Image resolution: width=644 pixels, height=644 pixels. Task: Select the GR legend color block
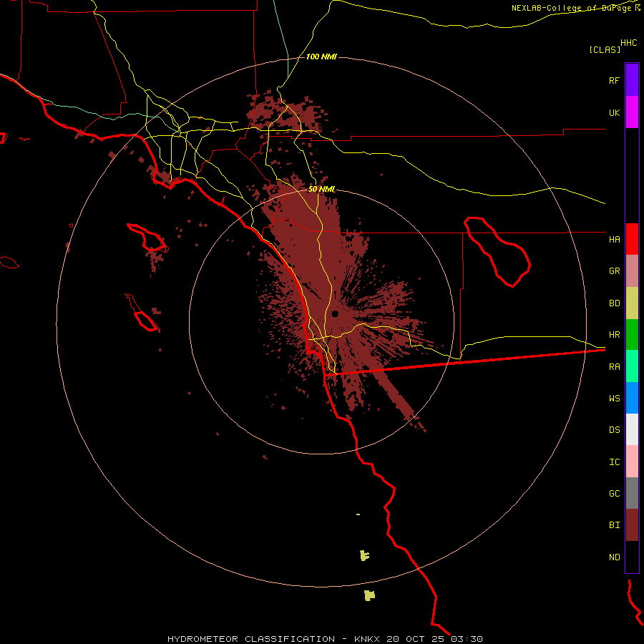632,270
